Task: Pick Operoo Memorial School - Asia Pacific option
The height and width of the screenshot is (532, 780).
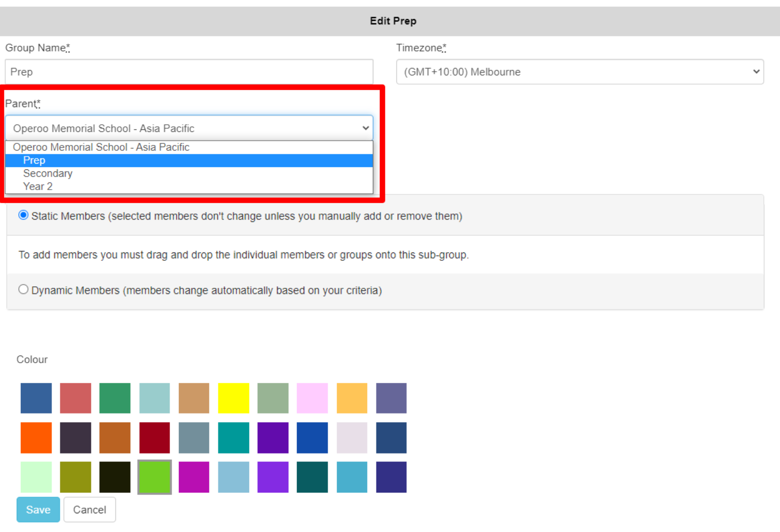Action: (x=101, y=148)
